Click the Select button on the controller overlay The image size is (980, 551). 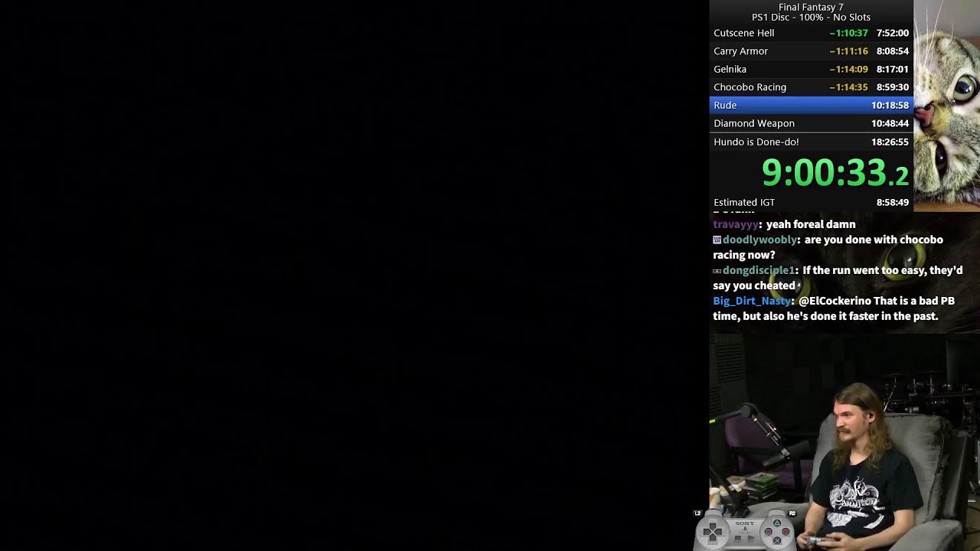point(738,538)
